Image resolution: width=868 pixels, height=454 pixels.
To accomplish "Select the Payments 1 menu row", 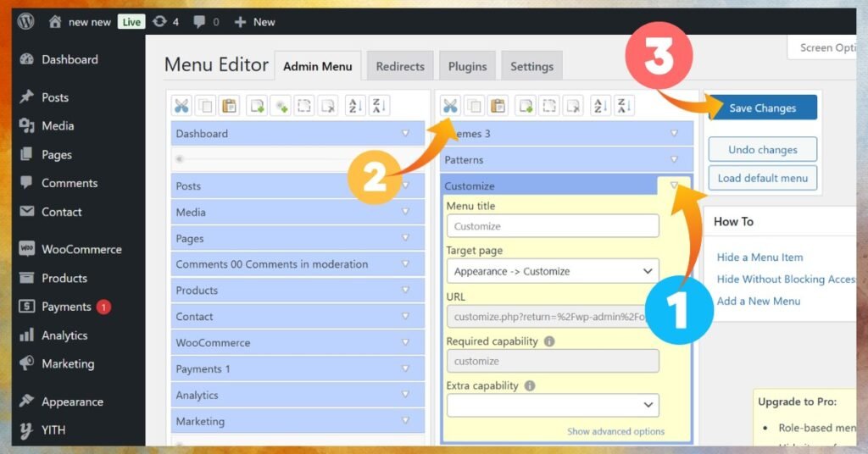I will (x=298, y=368).
